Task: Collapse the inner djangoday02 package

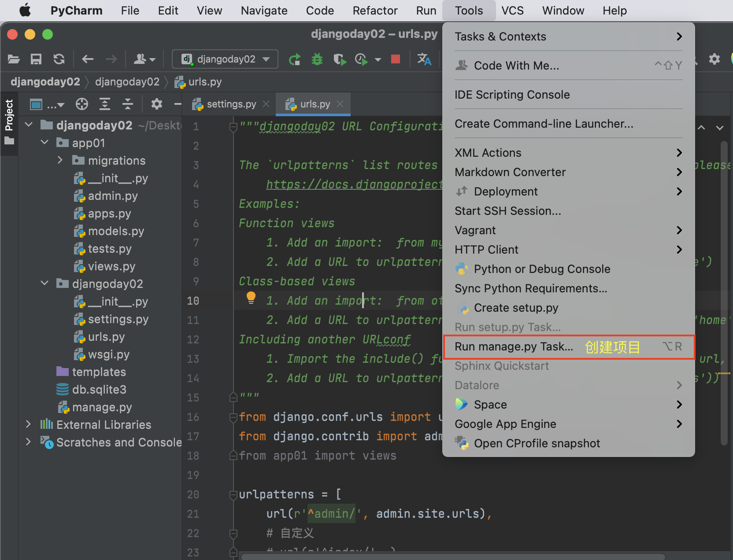Action: point(44,284)
